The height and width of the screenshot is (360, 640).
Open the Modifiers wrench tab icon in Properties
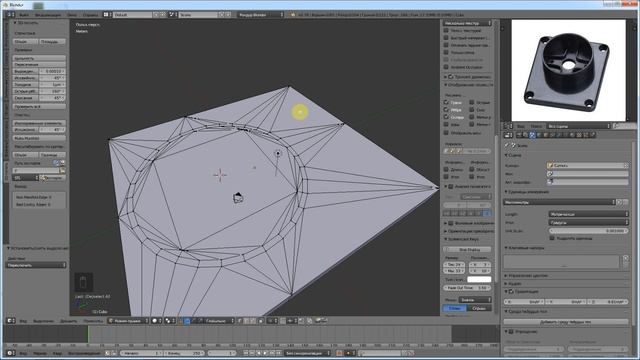(559, 135)
